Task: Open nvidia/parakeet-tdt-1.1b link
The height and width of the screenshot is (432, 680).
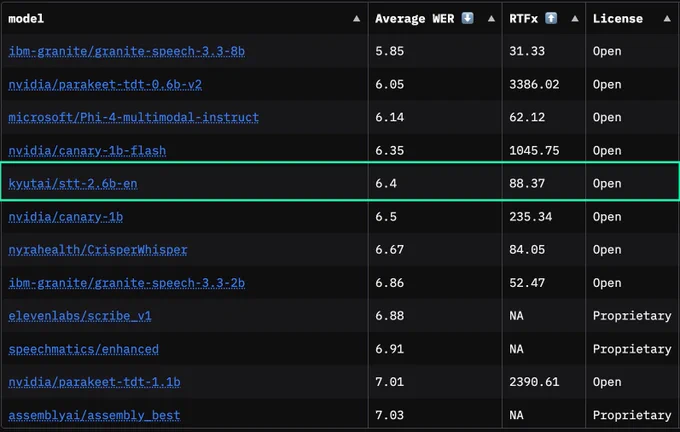Action: pyautogui.click(x=94, y=382)
